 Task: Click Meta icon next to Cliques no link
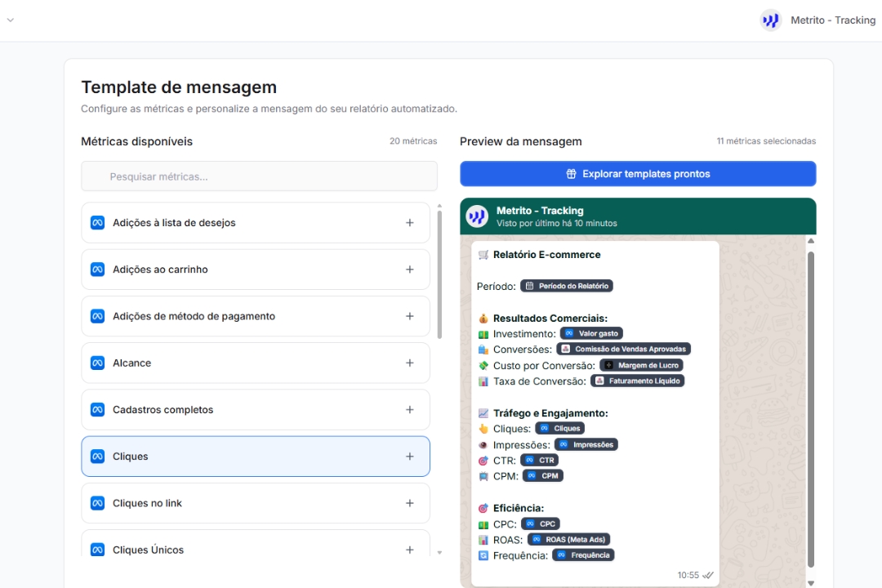97,503
